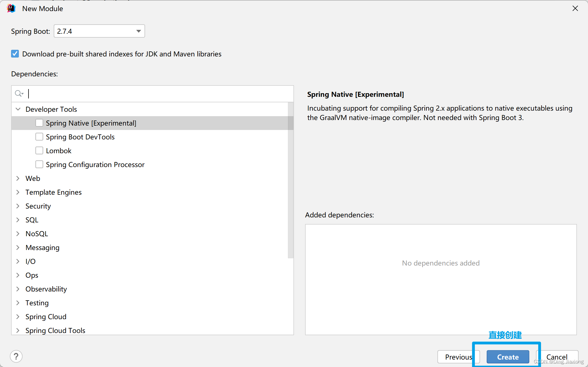Check Spring Native [Experimental] checkbox
This screenshot has height=367, width=588.
[39, 123]
